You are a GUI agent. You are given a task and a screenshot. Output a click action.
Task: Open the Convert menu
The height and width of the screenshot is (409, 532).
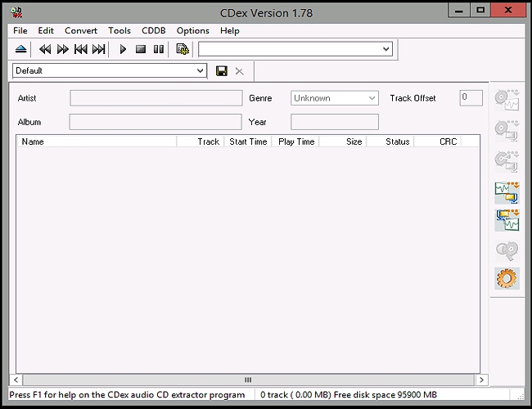coord(81,30)
